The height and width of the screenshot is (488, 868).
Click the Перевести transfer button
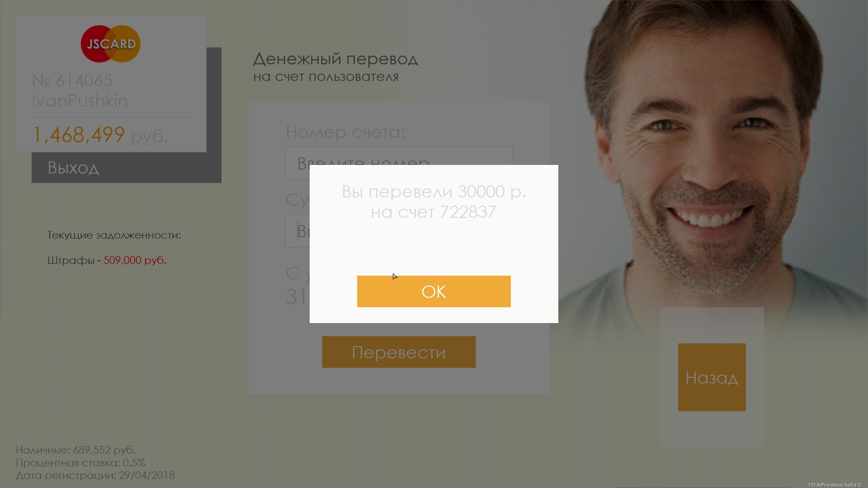399,352
